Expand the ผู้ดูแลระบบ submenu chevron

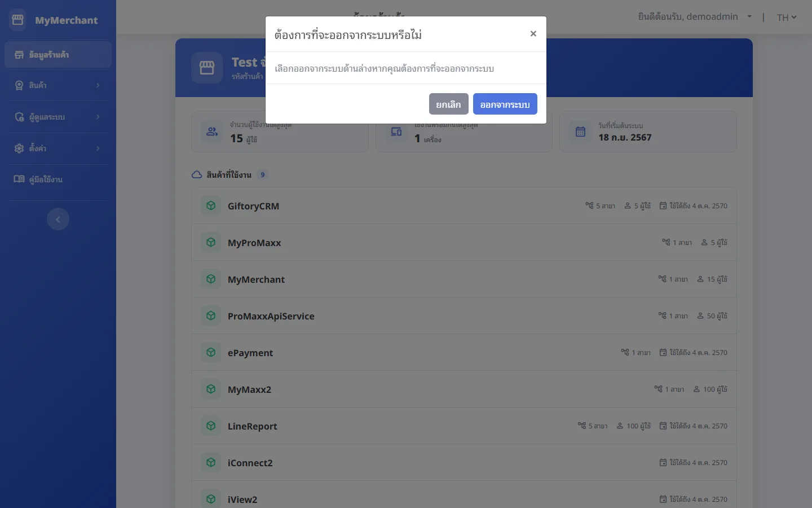pos(98,117)
